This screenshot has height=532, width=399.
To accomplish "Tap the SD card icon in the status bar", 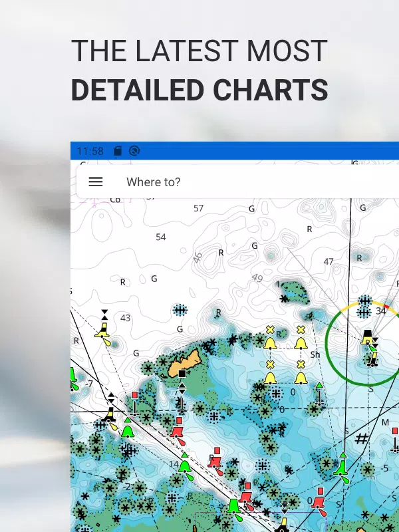I will point(118,151).
